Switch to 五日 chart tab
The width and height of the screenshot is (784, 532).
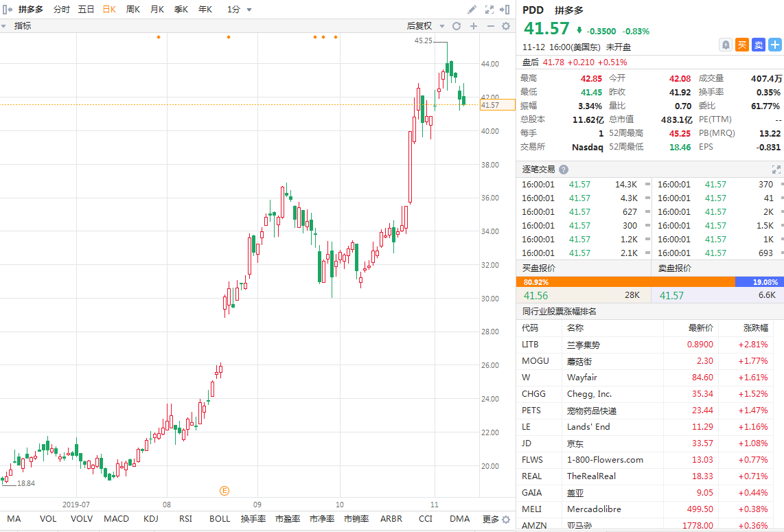[86, 10]
